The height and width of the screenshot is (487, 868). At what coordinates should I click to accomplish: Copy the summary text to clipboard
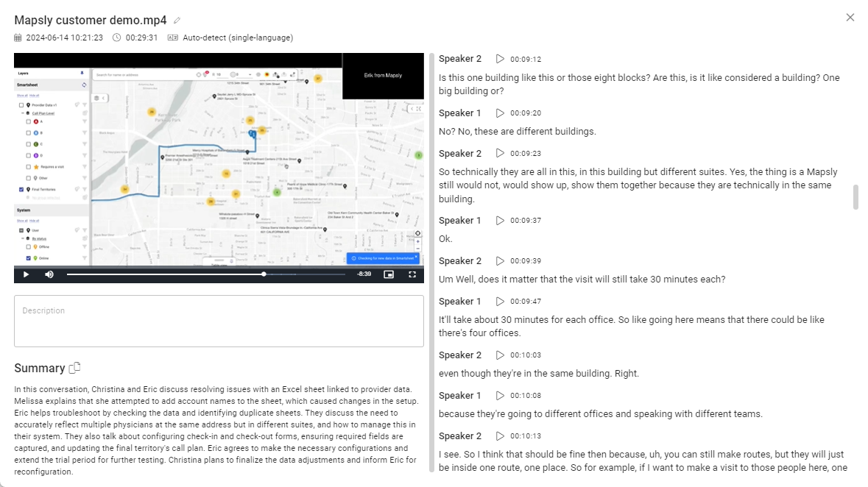point(74,368)
